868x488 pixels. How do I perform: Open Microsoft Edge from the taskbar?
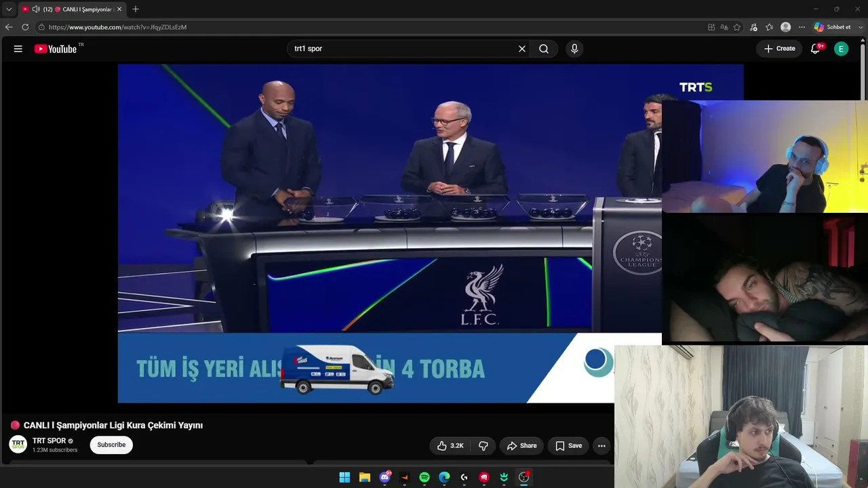444,477
